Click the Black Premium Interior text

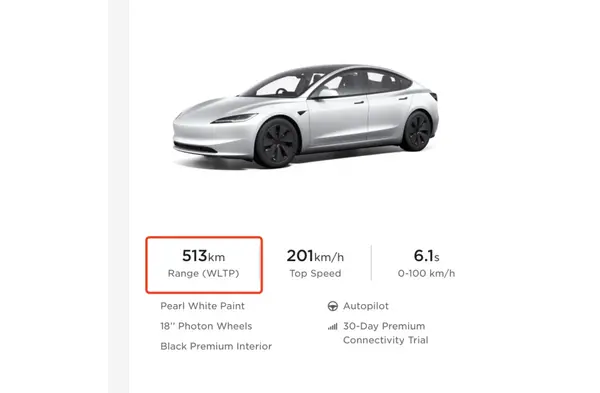pos(216,346)
